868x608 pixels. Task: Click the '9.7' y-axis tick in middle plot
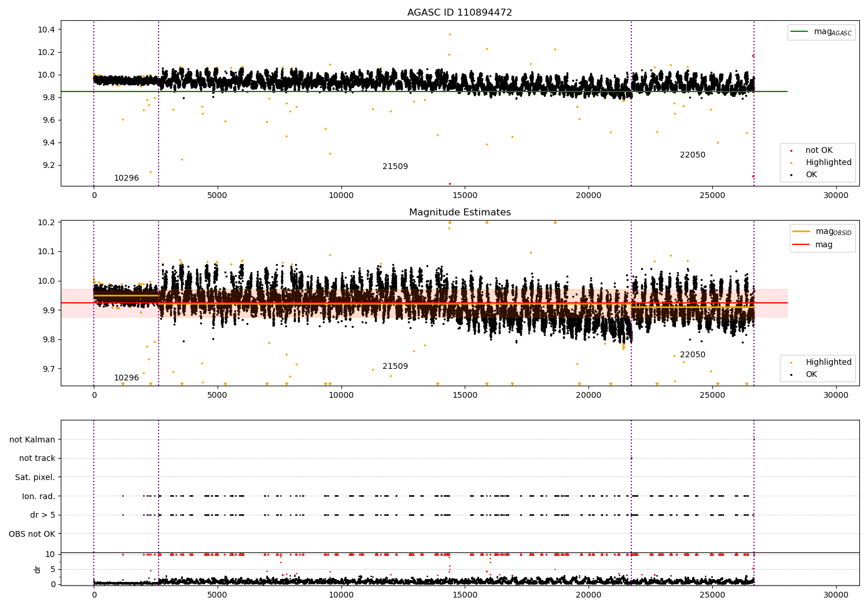(49, 369)
